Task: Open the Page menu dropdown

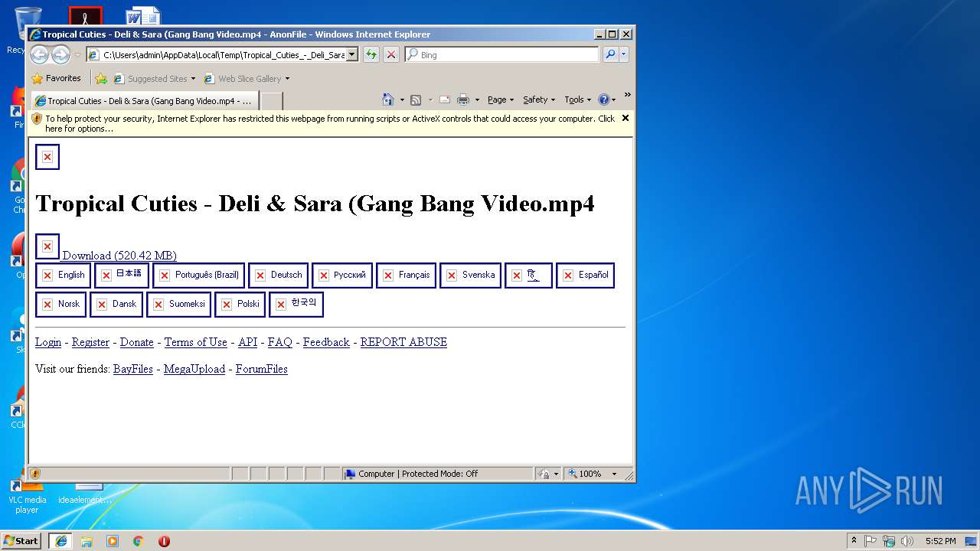Action: pyautogui.click(x=501, y=99)
